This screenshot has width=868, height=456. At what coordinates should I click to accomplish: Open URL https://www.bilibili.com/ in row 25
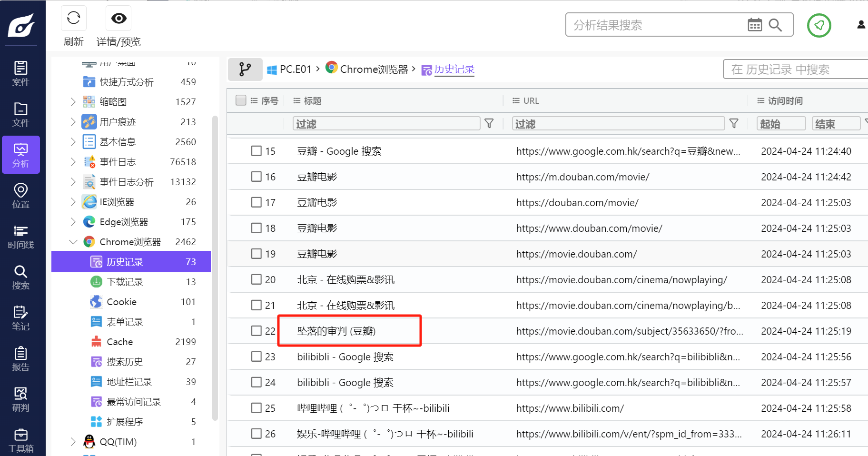point(570,408)
